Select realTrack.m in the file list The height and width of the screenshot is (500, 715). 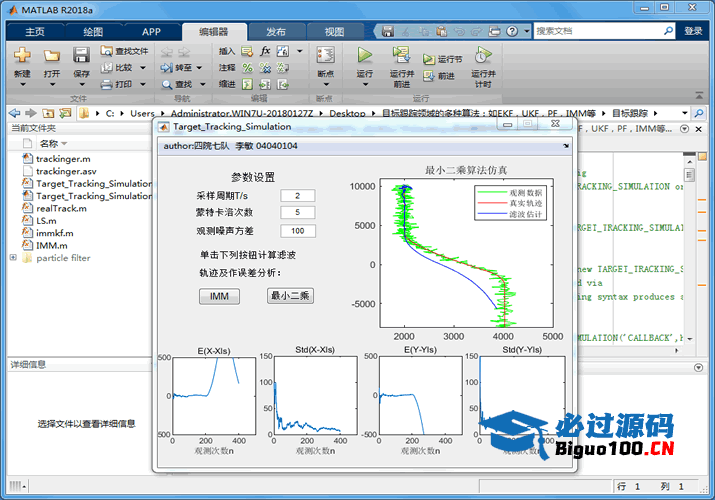coord(61,208)
